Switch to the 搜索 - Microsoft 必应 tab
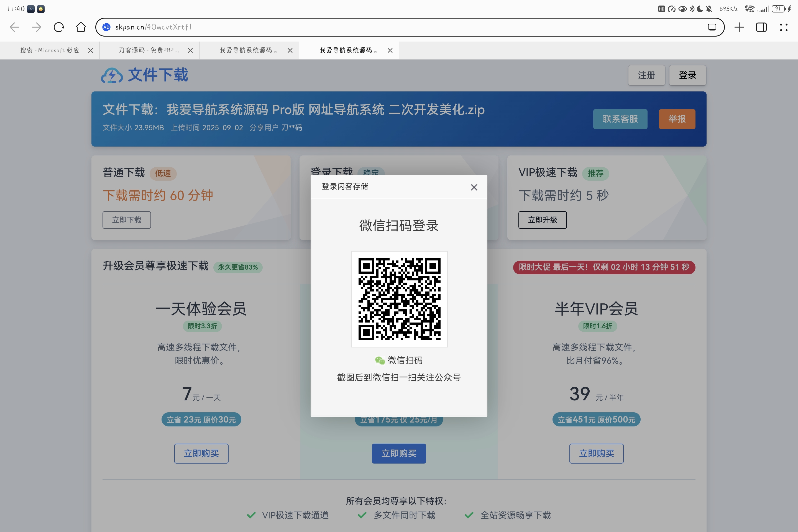798x532 pixels. click(x=49, y=50)
